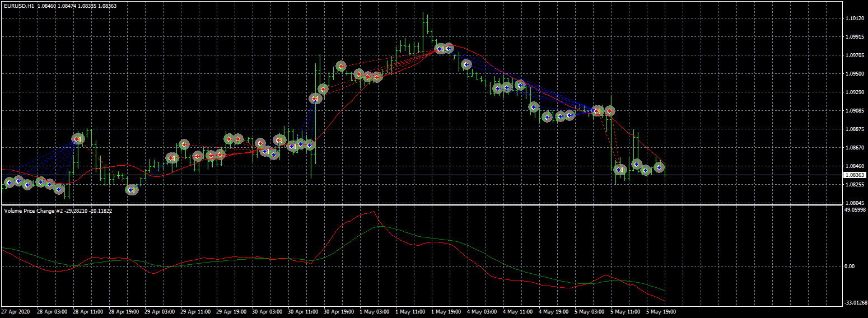868x318 pixels.
Task: Click the 29 Apr 03:00 time label
Action: click(160, 311)
